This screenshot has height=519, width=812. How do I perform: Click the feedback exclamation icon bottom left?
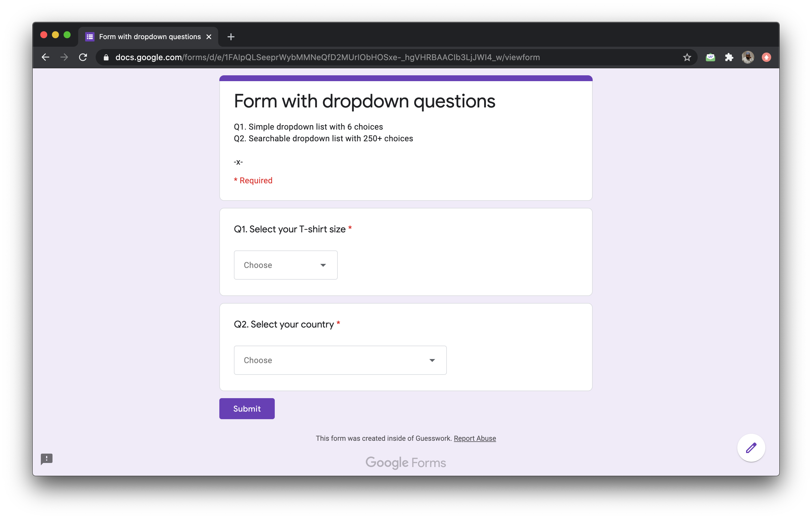[47, 459]
